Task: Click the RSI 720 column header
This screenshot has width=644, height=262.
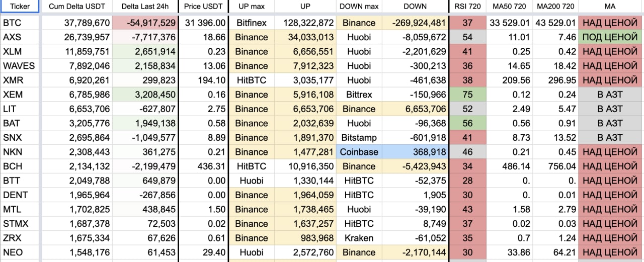Action: click(x=468, y=7)
